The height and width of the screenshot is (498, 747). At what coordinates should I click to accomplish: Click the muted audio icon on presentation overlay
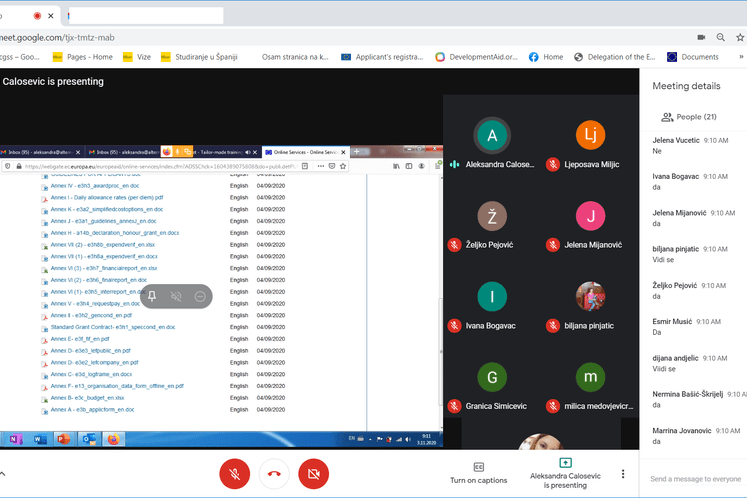tap(176, 296)
